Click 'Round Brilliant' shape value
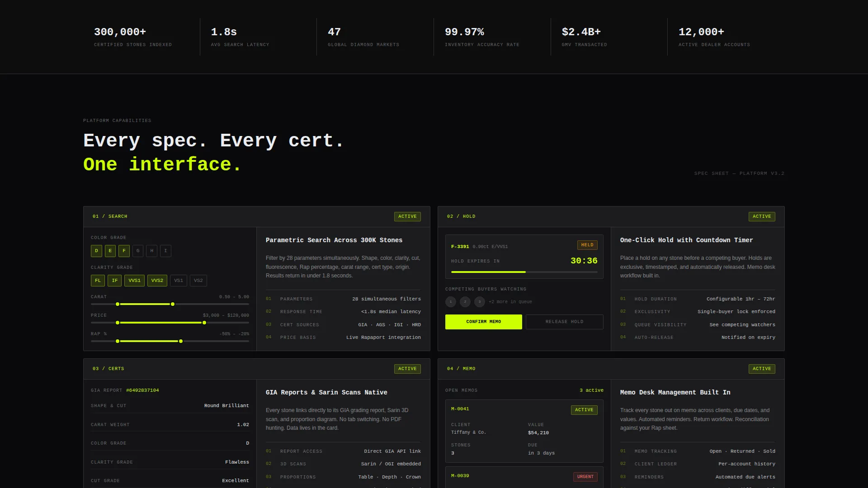 226,406
